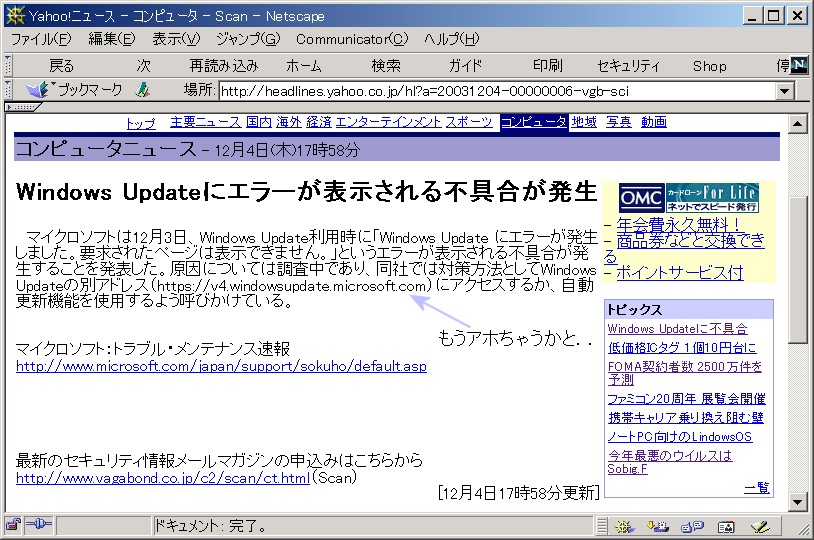Viewport: 814px width, 540px height.
Task: Open the 国内 news link
Action: click(x=259, y=123)
